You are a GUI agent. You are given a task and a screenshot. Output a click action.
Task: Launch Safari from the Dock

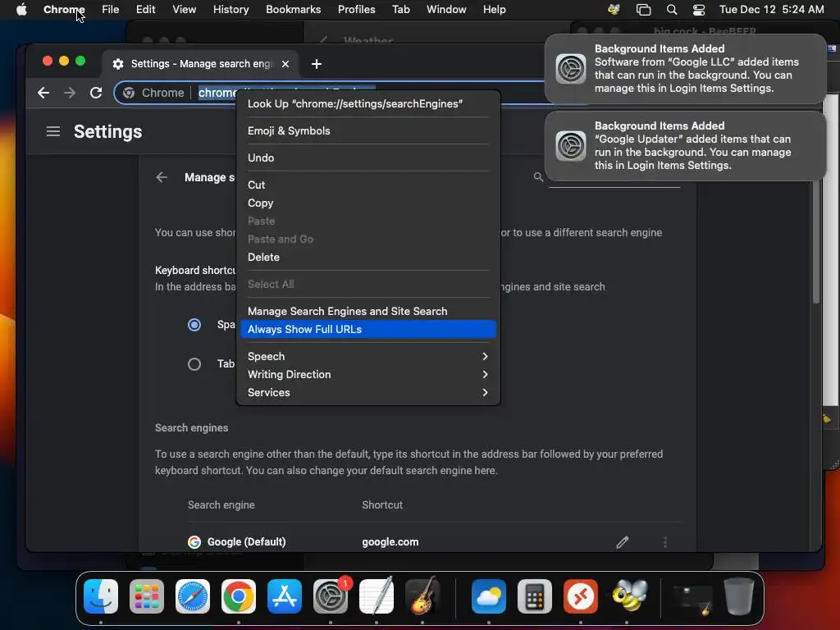(193, 596)
